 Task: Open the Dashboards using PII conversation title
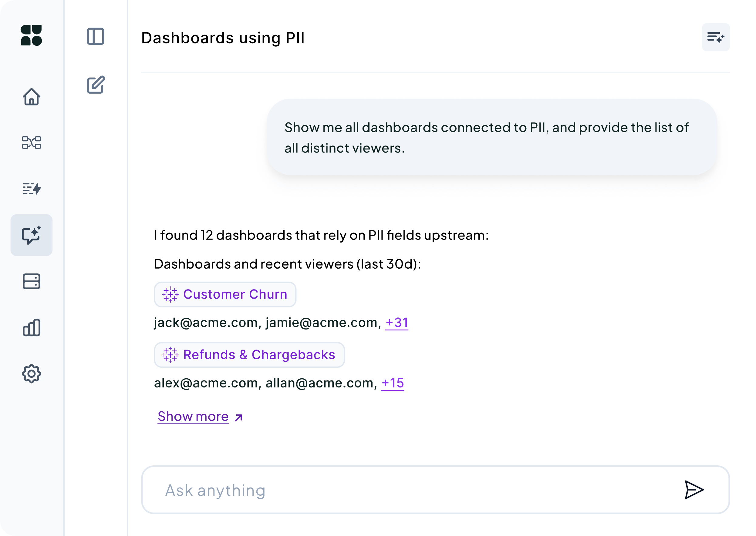pos(223,38)
